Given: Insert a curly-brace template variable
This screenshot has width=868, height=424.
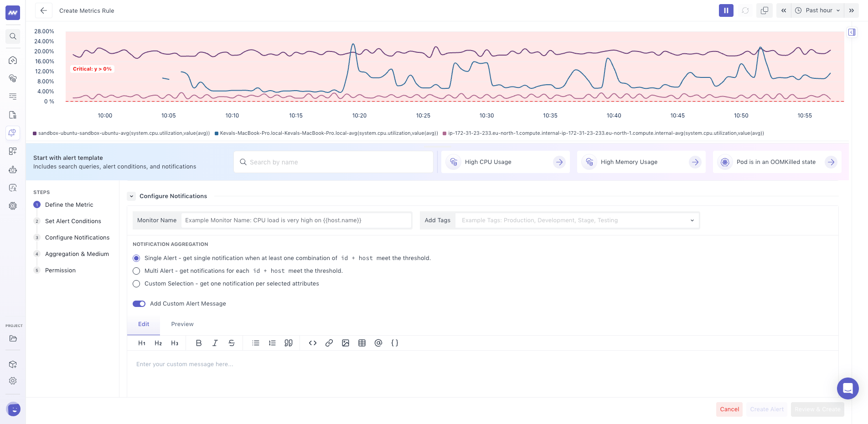Looking at the screenshot, I should pos(395,343).
